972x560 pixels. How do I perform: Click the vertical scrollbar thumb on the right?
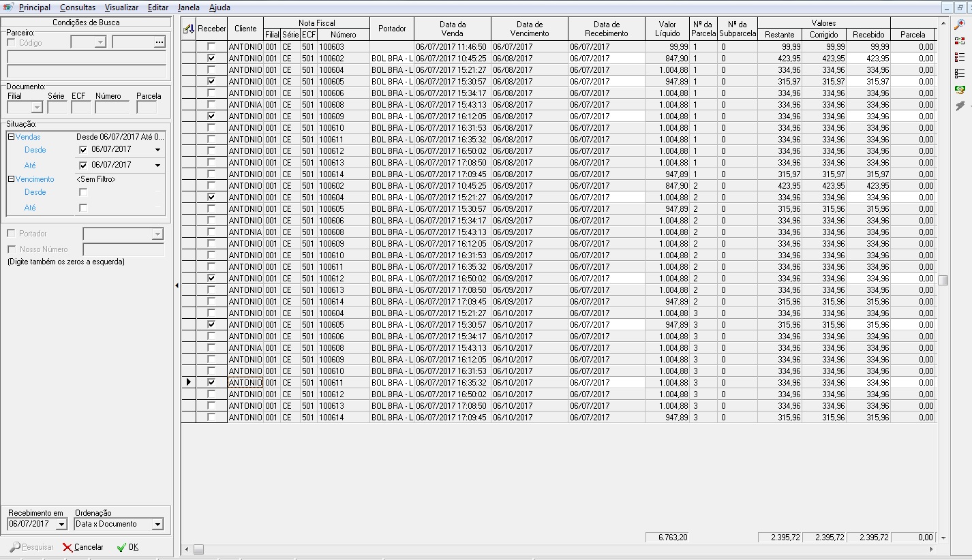pos(943,280)
